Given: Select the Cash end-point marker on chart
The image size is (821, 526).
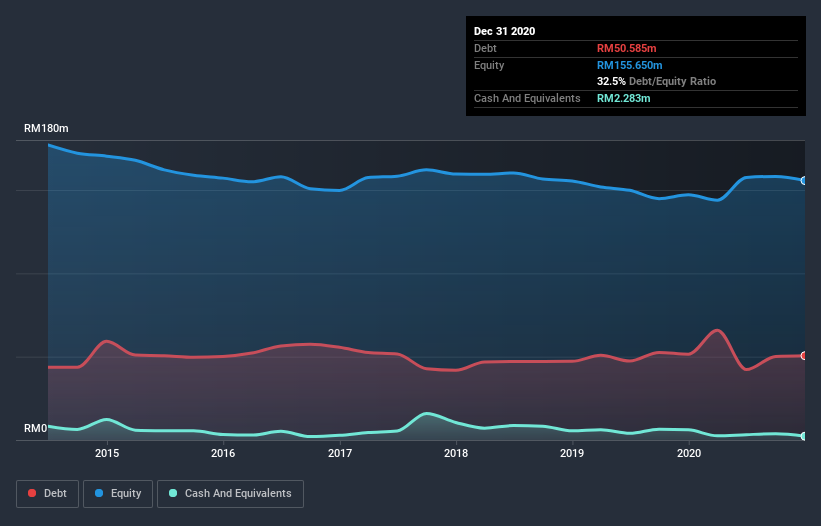Looking at the screenshot, I should (x=804, y=436).
